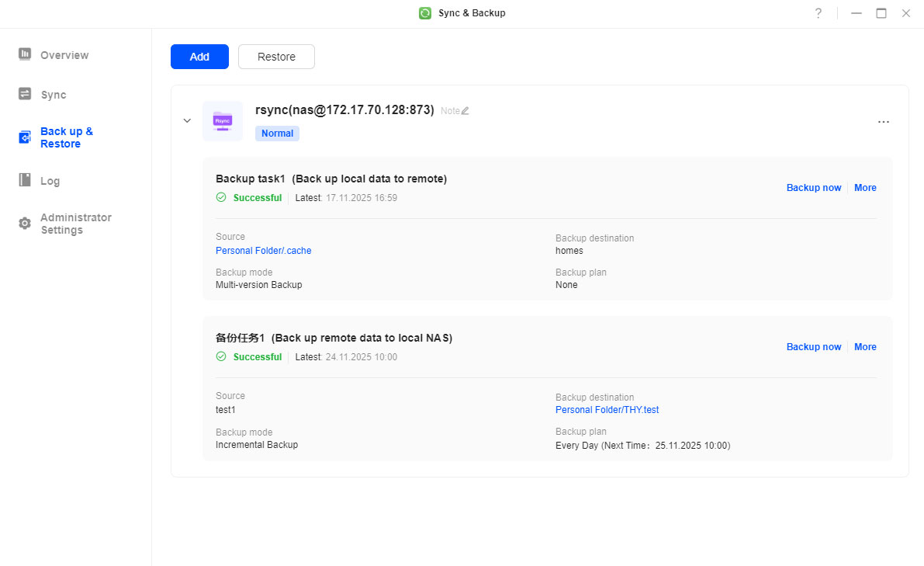Switch to the Restore tab
This screenshot has width=924, height=566.
(276, 57)
